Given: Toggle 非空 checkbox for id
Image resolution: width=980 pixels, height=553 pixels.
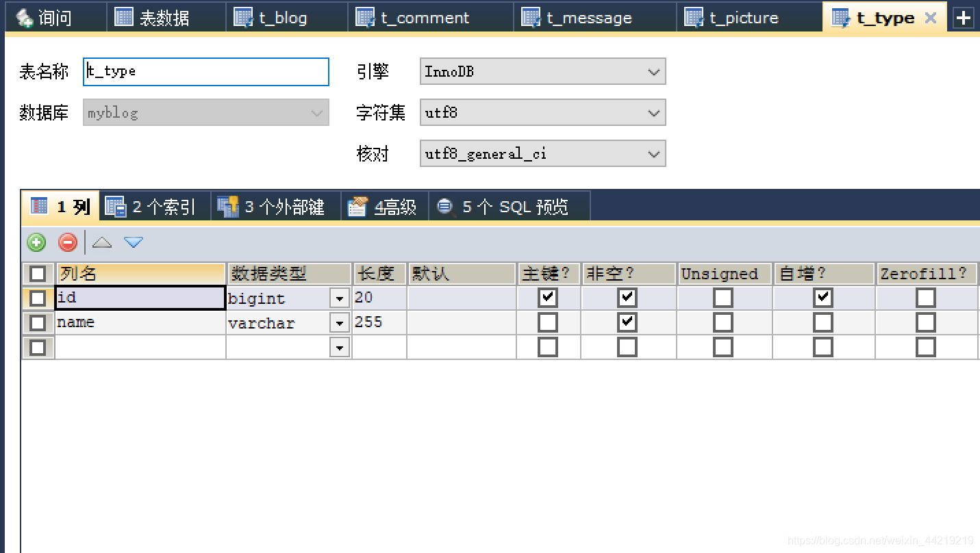Looking at the screenshot, I should pos(627,298).
